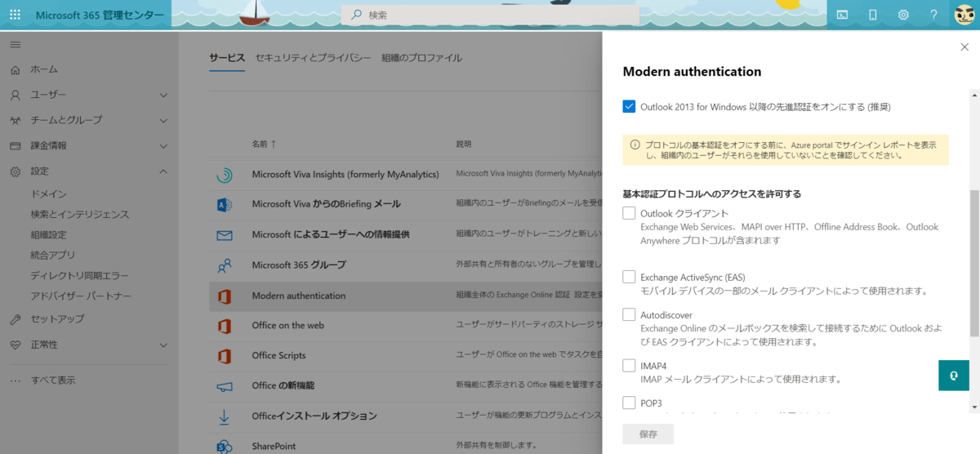Click the Office icon beside Modern authentication
Image resolution: width=980 pixels, height=454 pixels.
coord(224,296)
